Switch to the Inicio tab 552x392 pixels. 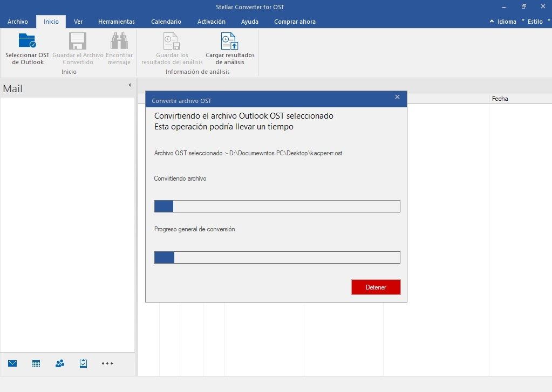51,22
